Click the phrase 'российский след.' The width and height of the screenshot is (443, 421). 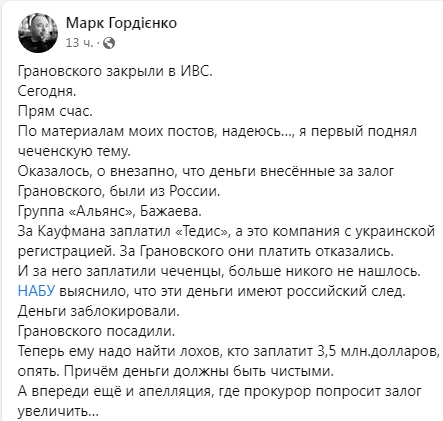tap(346, 291)
